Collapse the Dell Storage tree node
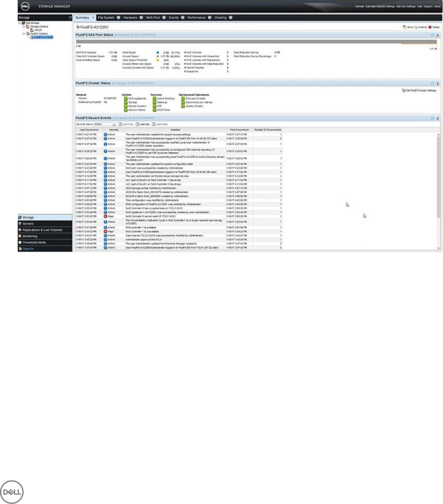The width and height of the screenshot is (443, 504). click(20, 23)
